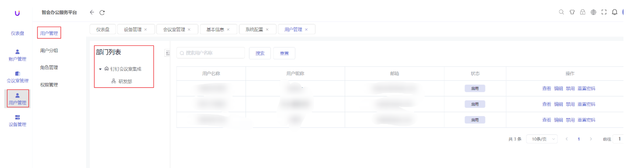Click the 邮箱 column header
644x168 pixels.
[395, 73]
